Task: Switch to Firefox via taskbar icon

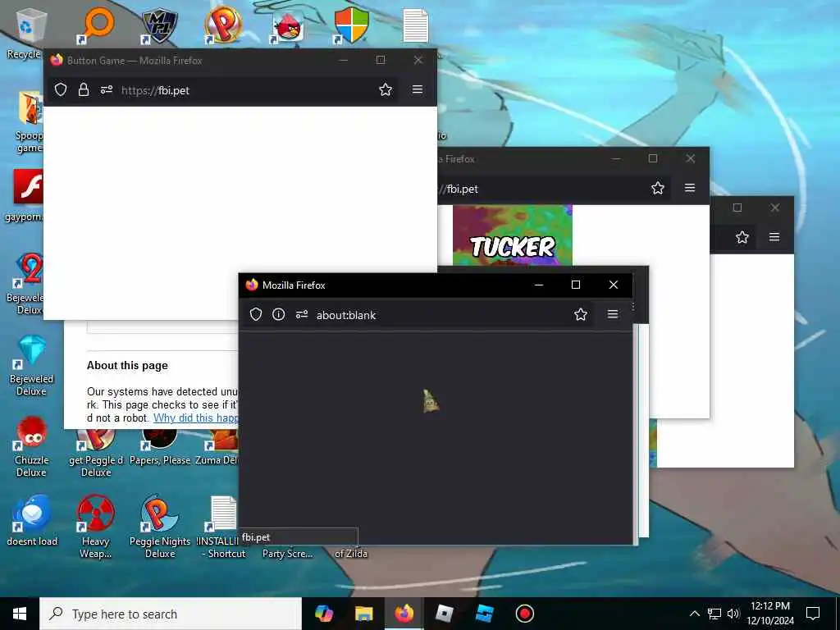Action: tap(404, 614)
